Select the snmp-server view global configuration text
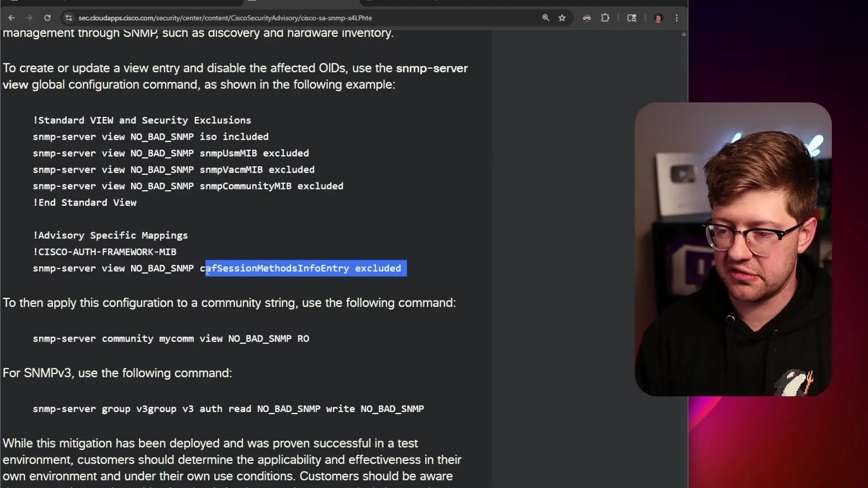This screenshot has width=868, height=488. (431, 68)
